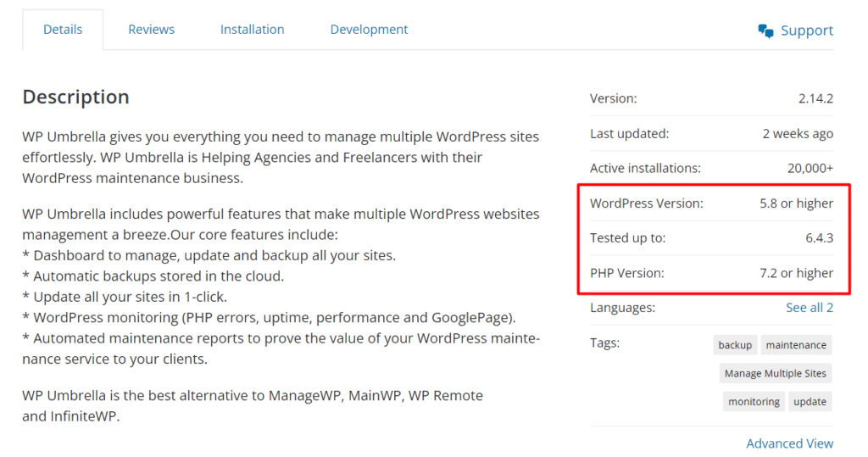Click the '2 weeks ago' value
Image resolution: width=868 pixels, height=457 pixels.
[798, 133]
